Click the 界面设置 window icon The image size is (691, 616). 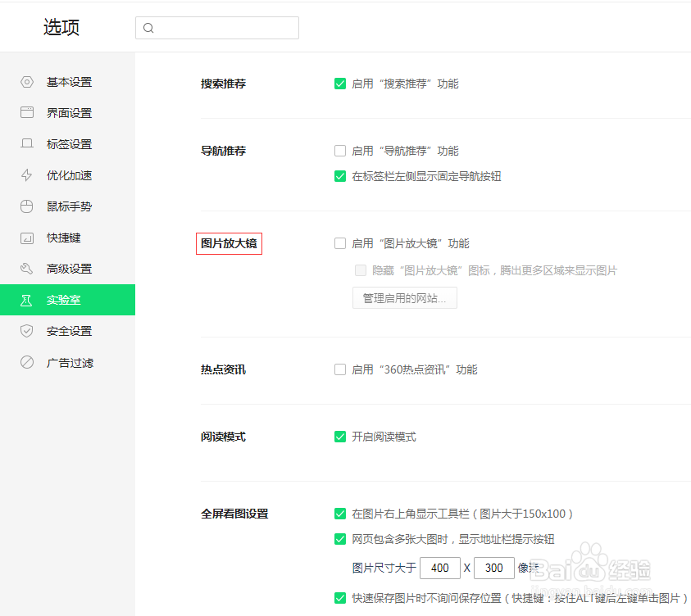[27, 113]
